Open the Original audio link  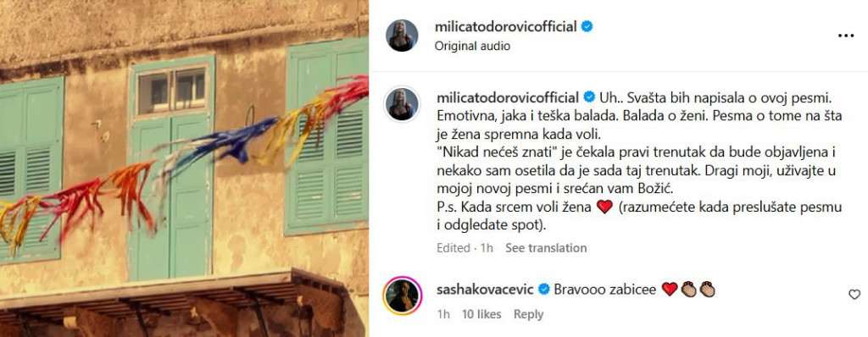[472, 47]
